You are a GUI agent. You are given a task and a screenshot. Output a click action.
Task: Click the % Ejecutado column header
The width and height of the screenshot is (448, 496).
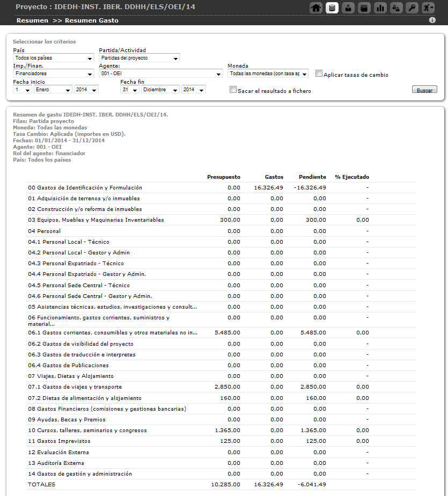click(352, 177)
